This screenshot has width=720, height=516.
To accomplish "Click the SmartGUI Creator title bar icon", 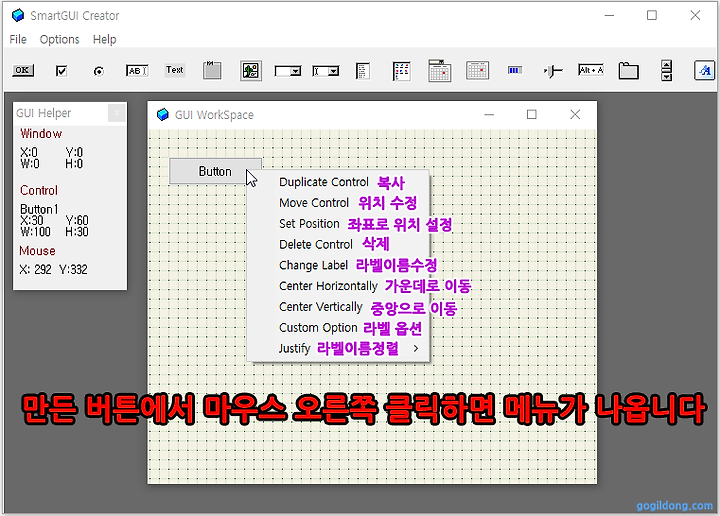I will tap(18, 15).
